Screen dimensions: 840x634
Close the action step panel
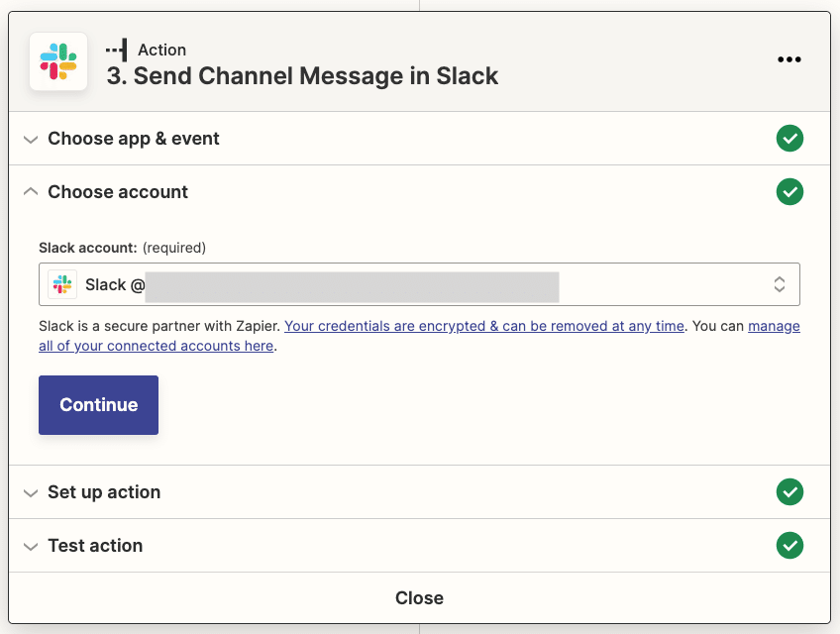419,598
